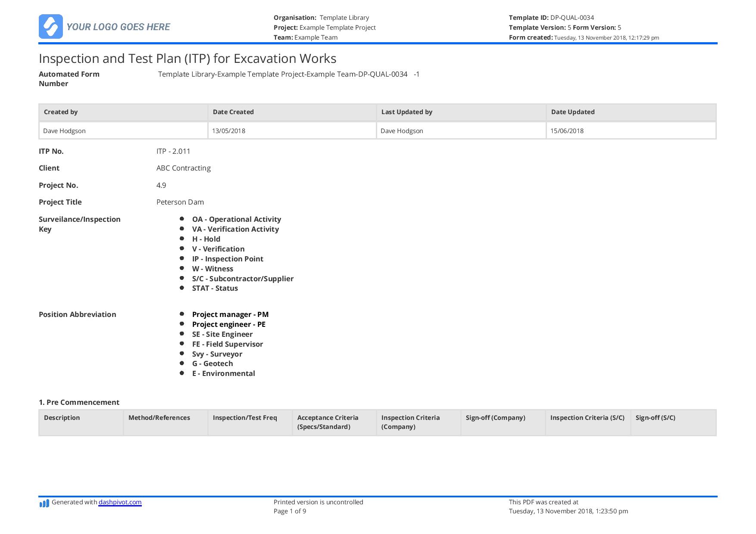Open the dashpivot.com link
Screen dimensions: 756x534
click(120, 502)
